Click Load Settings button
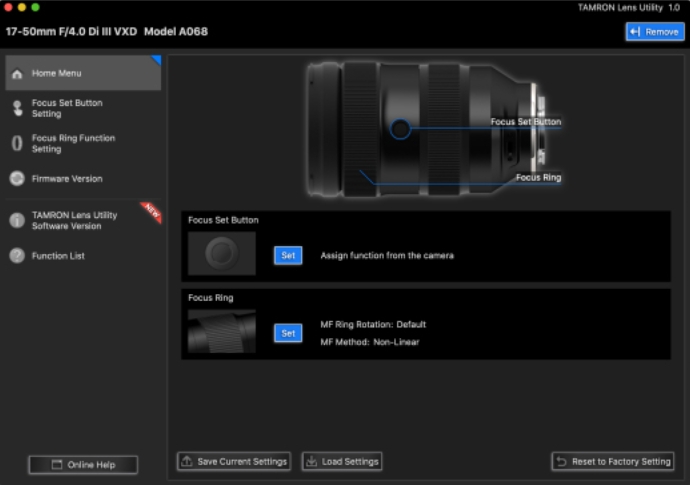Viewport: 690px width, 485px height. (342, 462)
